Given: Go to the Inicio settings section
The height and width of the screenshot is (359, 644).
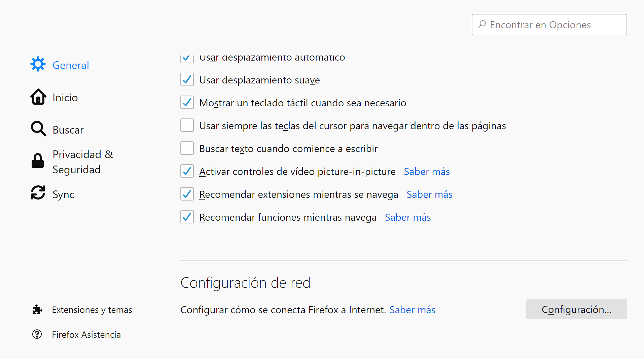Looking at the screenshot, I should pos(65,98).
